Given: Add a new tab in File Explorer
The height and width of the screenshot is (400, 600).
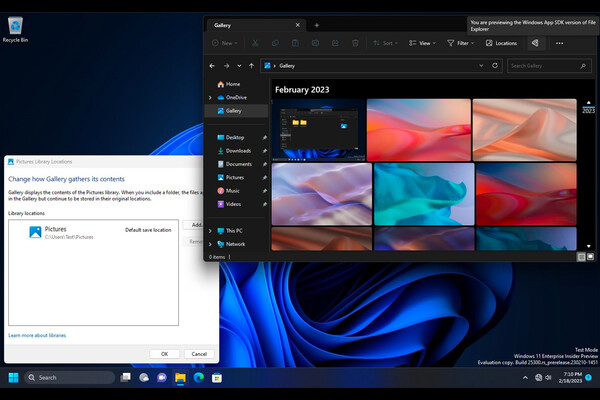Looking at the screenshot, I should point(317,24).
